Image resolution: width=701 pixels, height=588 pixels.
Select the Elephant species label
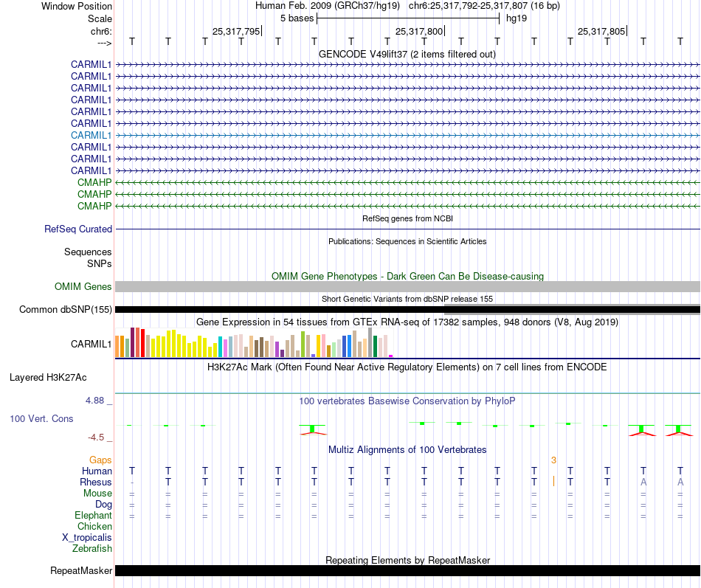(94, 516)
